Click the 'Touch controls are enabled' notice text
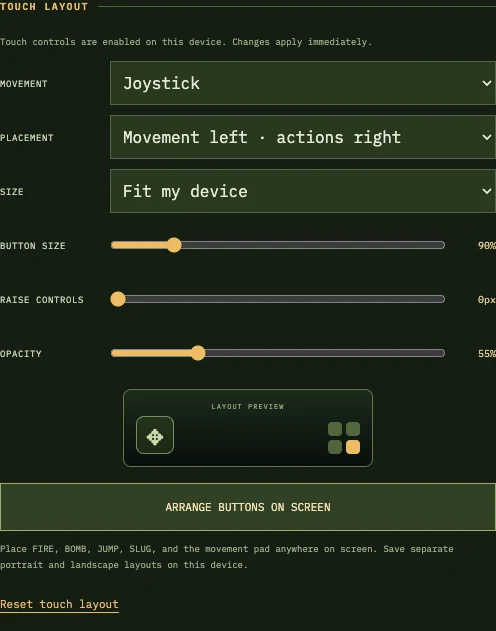496x631 pixels. [x=186, y=42]
